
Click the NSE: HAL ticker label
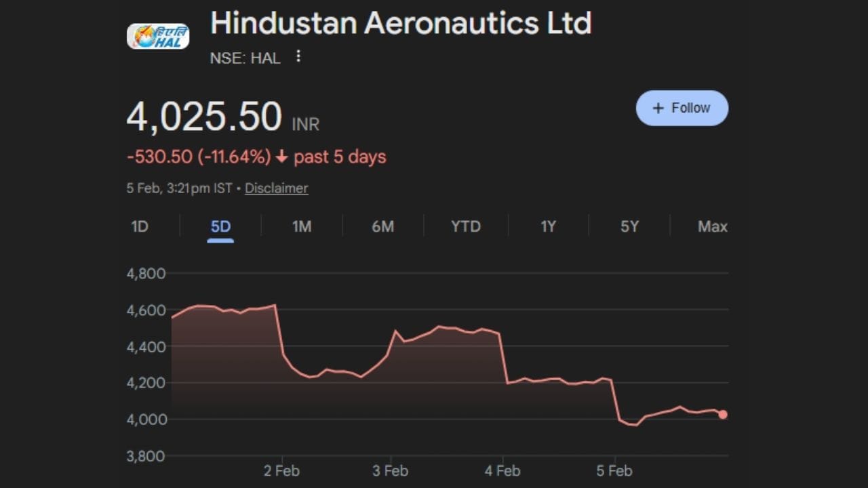[244, 58]
